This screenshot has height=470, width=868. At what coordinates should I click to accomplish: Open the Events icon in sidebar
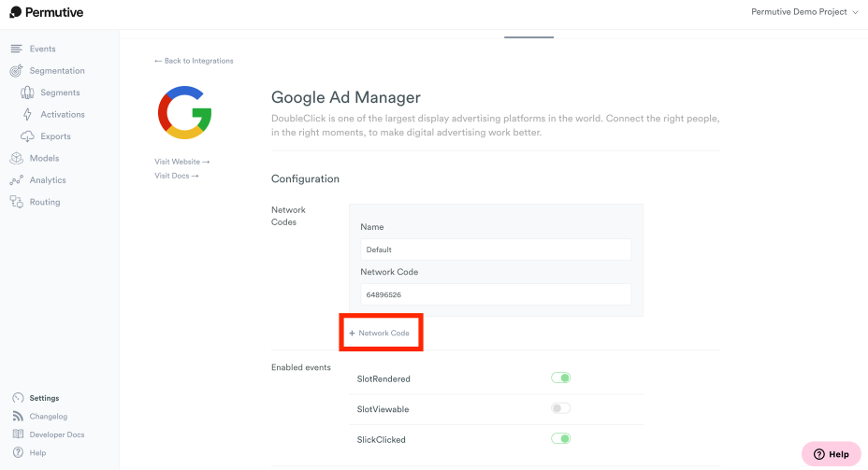pyautogui.click(x=16, y=49)
